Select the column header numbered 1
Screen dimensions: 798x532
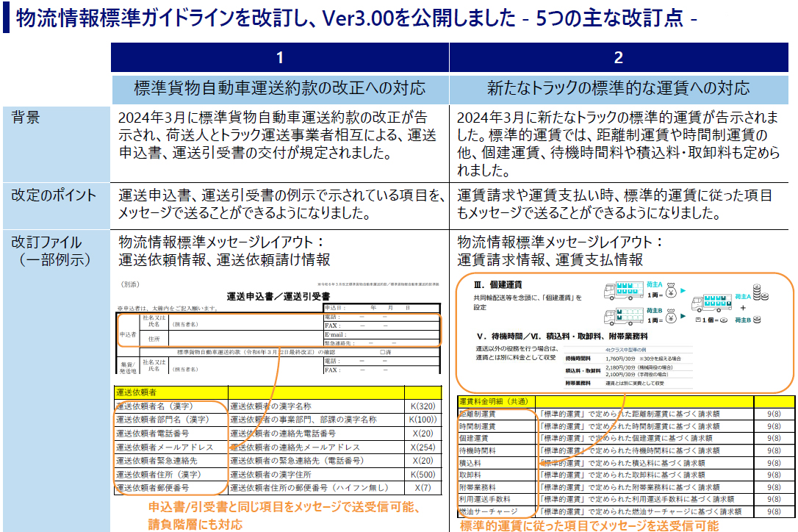(x=280, y=57)
